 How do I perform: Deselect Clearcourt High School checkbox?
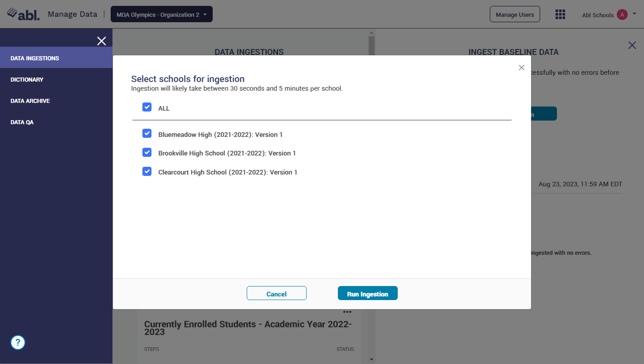coord(147,172)
